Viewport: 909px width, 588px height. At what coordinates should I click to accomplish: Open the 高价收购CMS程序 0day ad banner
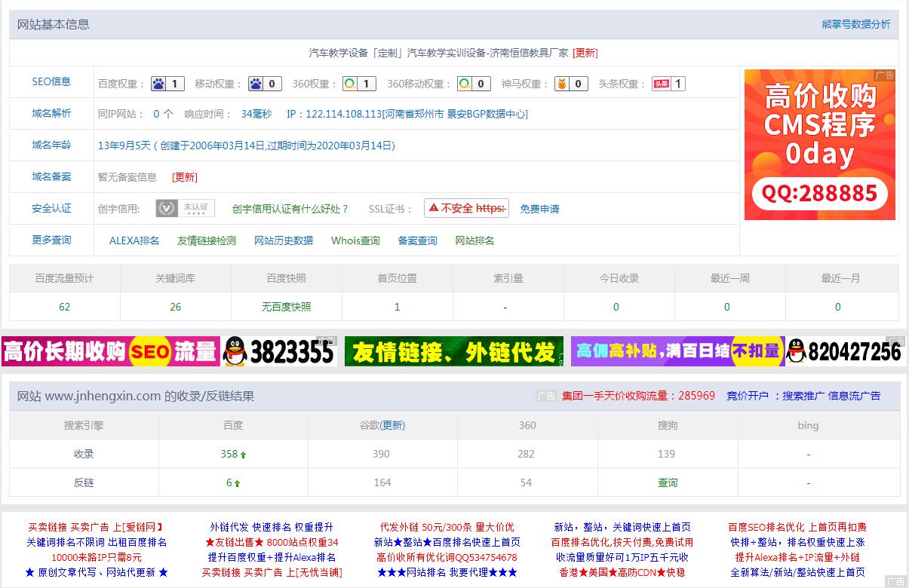tap(820, 145)
